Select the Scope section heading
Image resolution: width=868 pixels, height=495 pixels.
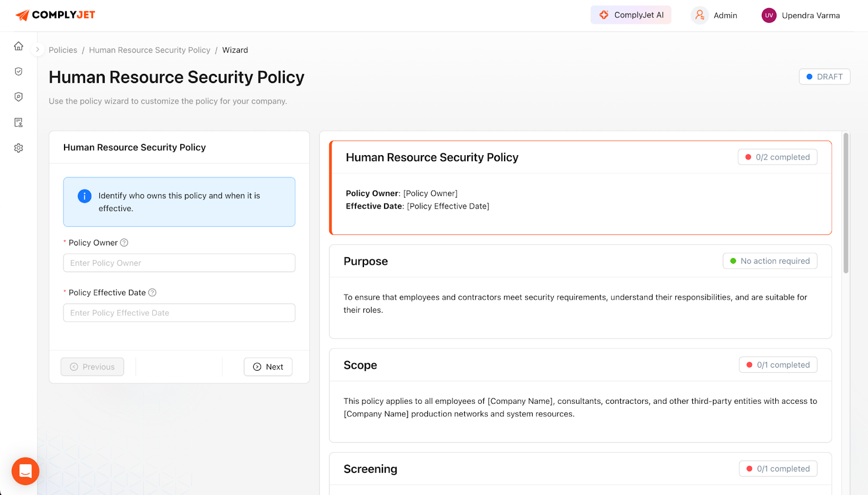(x=360, y=365)
